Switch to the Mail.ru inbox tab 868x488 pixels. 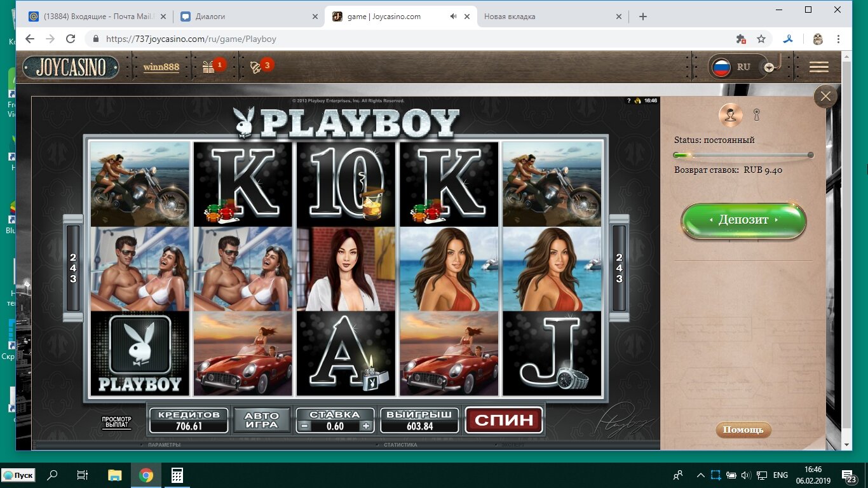95,17
